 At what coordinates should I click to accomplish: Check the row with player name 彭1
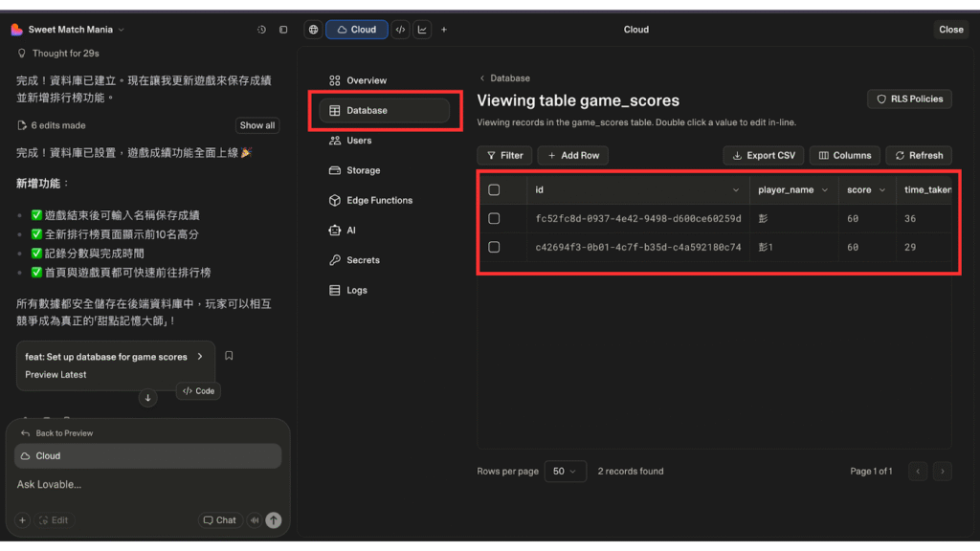click(x=494, y=248)
